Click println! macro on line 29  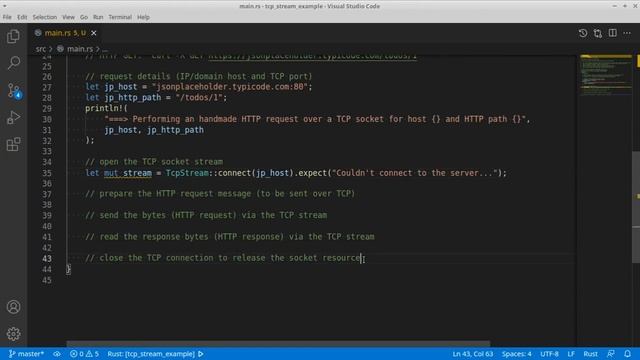(x=104, y=108)
